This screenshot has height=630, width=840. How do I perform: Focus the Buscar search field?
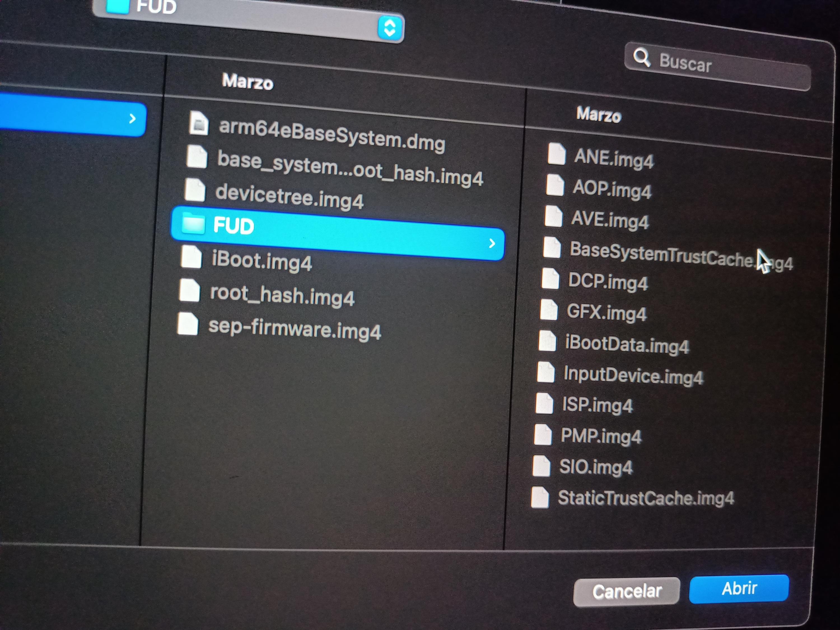click(x=718, y=66)
